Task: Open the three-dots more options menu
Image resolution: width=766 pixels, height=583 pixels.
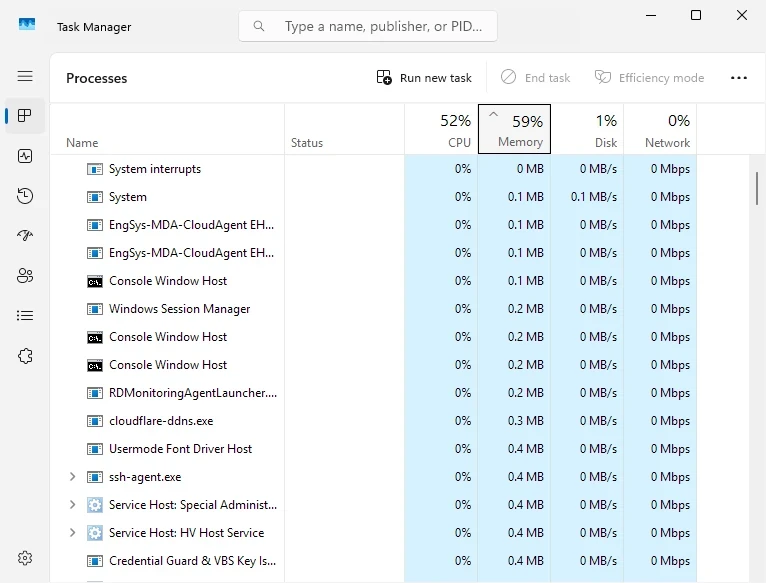Action: pyautogui.click(x=739, y=78)
